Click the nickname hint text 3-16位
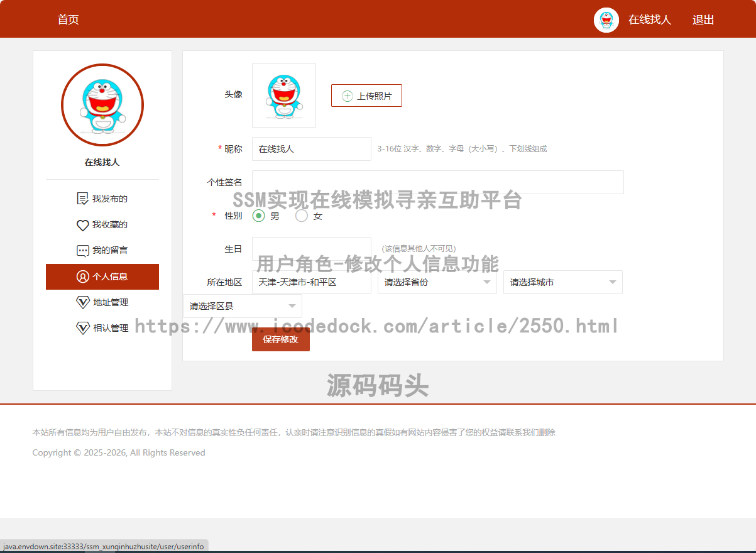The height and width of the screenshot is (553, 756). click(462, 149)
